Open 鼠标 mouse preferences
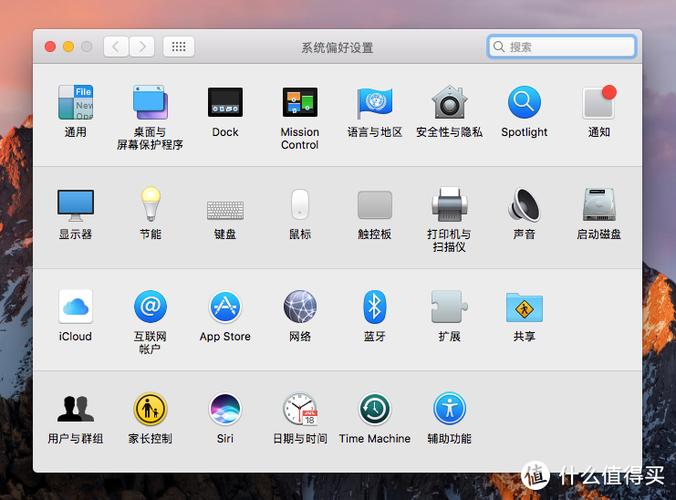The image size is (676, 500). tap(300, 204)
